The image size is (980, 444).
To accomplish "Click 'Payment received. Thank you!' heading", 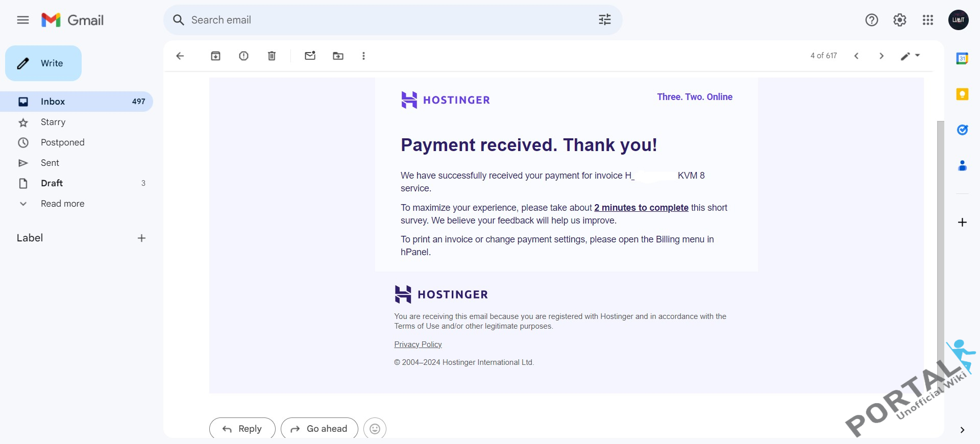I will point(529,145).
